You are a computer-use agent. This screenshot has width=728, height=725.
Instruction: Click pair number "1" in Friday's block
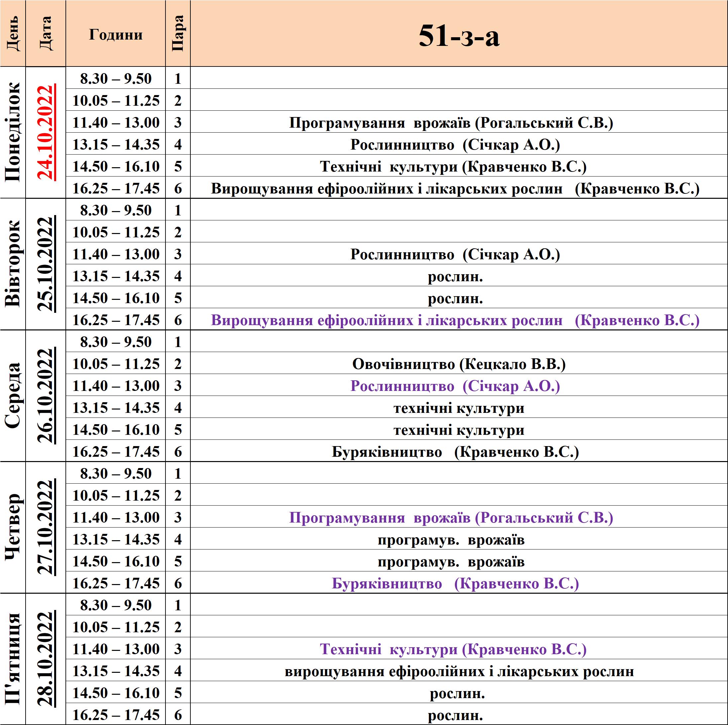[178, 604]
